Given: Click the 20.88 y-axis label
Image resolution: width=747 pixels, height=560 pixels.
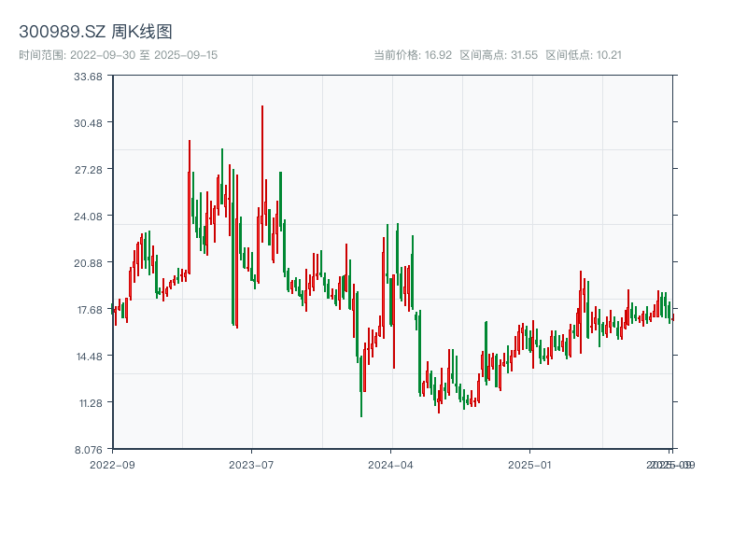Looking at the screenshot, I should tap(88, 263).
